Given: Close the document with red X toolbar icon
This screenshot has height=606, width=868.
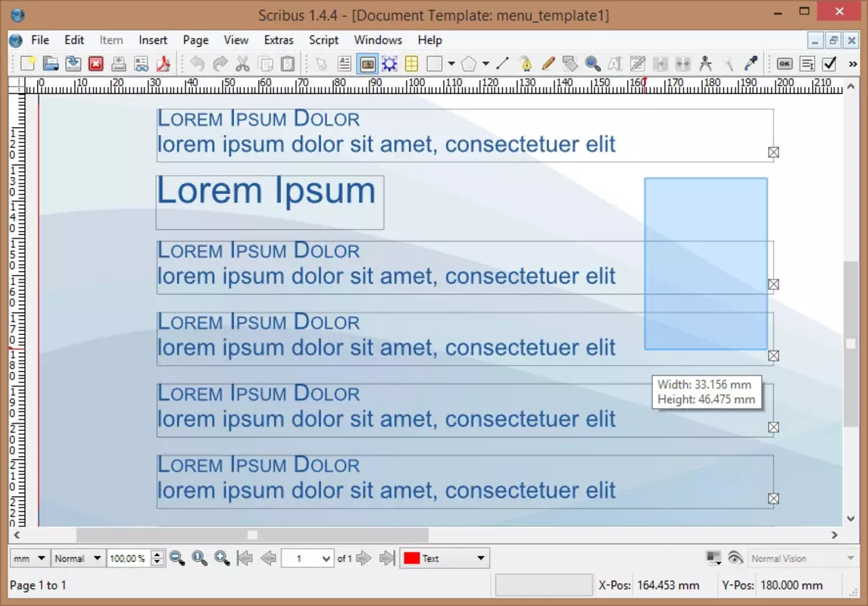Looking at the screenshot, I should pos(95,64).
